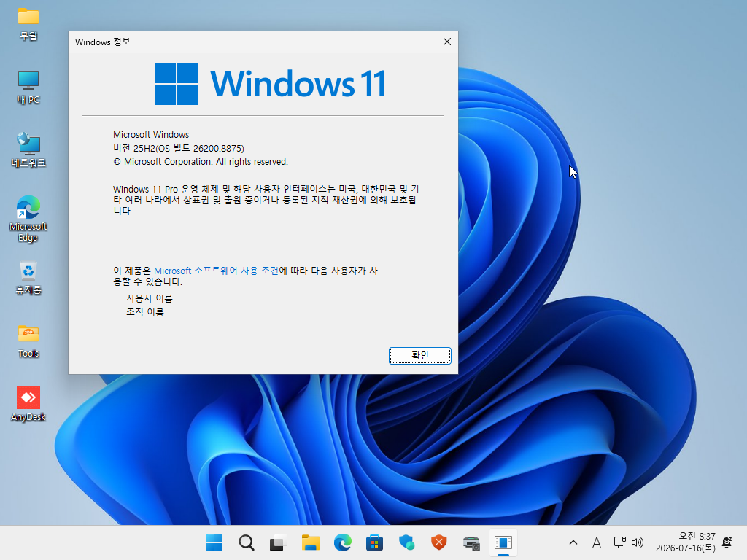This screenshot has height=560, width=747.
Task: Click the 'Microsoft Windows' text line
Action: tap(151, 134)
